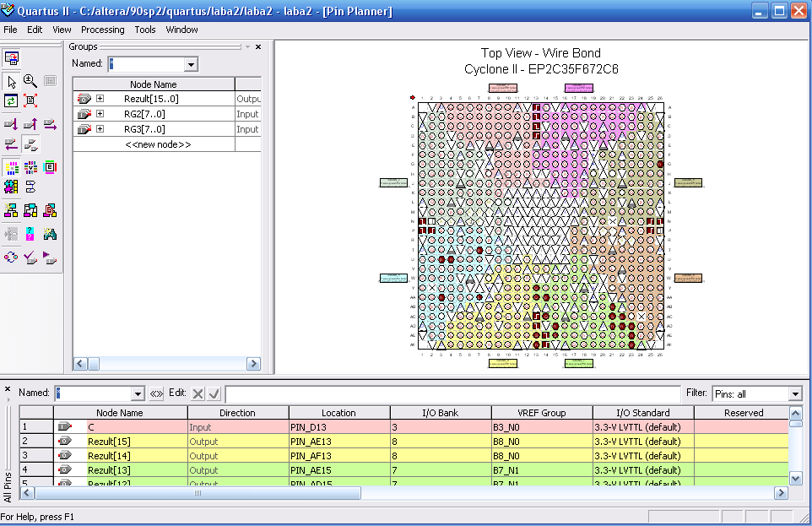812x526 pixels.
Task: Select the PIN_AF13 location cell
Action: [x=339, y=456]
